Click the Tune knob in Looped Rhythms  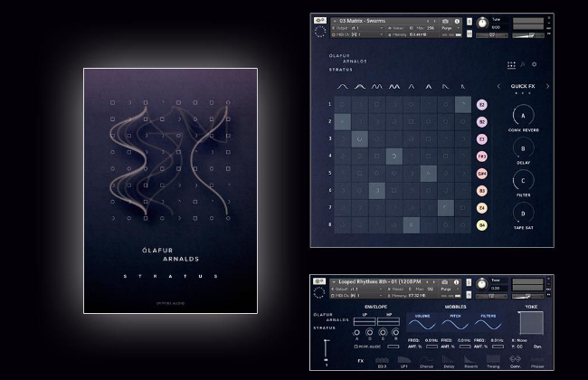(482, 284)
